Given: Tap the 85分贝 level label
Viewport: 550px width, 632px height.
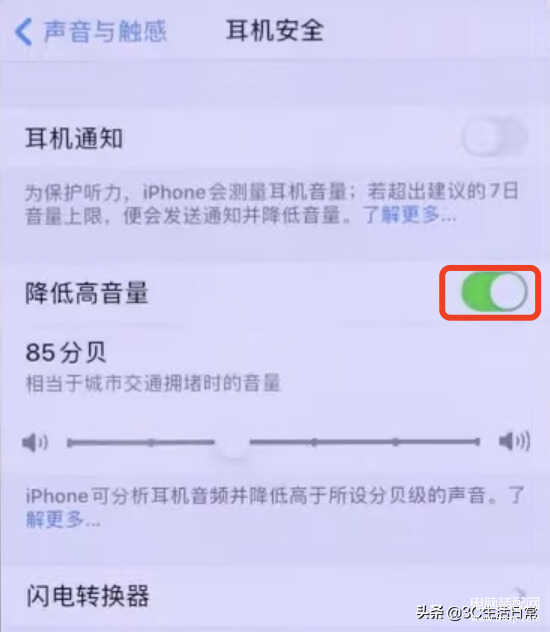Looking at the screenshot, I should [x=66, y=353].
